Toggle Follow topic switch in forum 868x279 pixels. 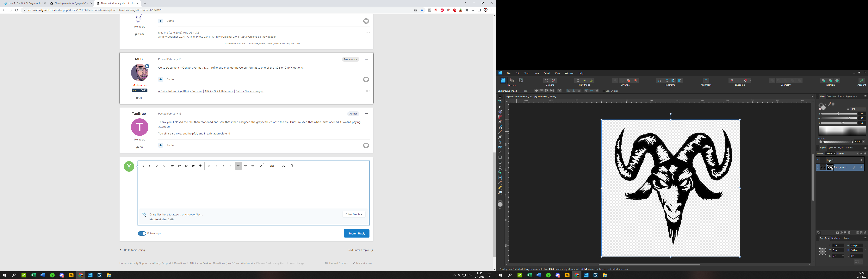pos(142,233)
